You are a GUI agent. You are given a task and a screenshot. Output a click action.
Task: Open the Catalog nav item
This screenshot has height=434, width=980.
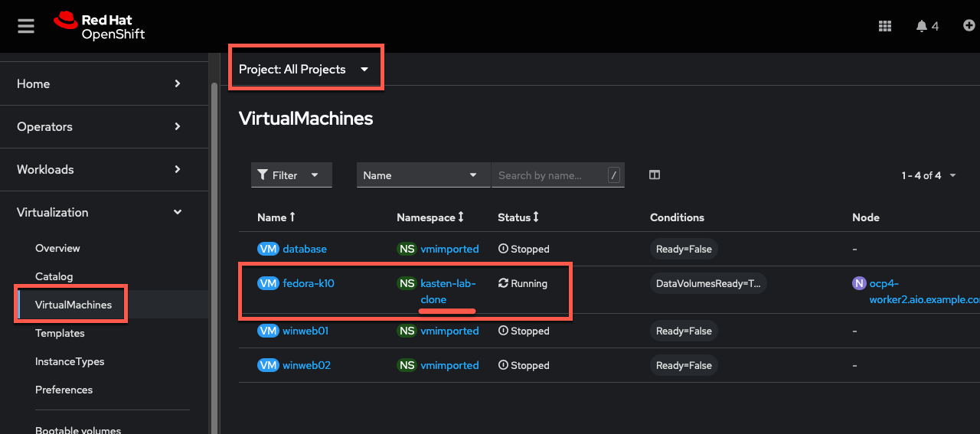click(x=54, y=276)
